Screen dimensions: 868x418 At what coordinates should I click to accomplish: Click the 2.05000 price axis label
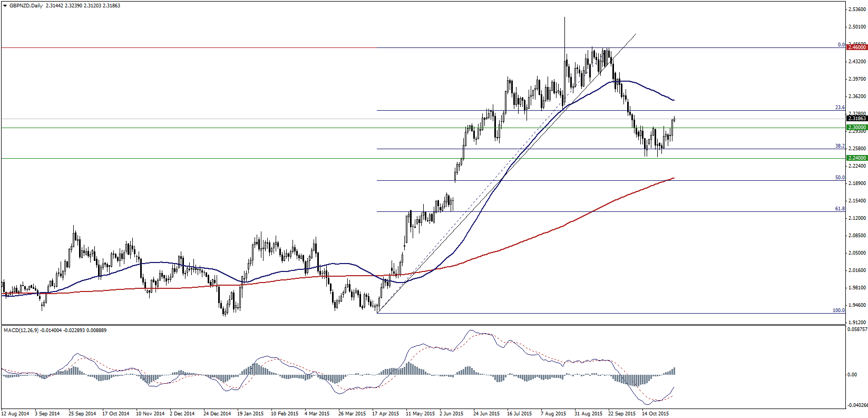[x=857, y=253]
